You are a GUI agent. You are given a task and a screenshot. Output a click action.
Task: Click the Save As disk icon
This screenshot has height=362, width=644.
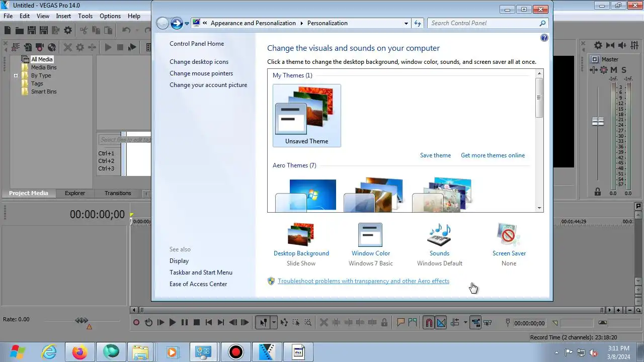point(44,30)
